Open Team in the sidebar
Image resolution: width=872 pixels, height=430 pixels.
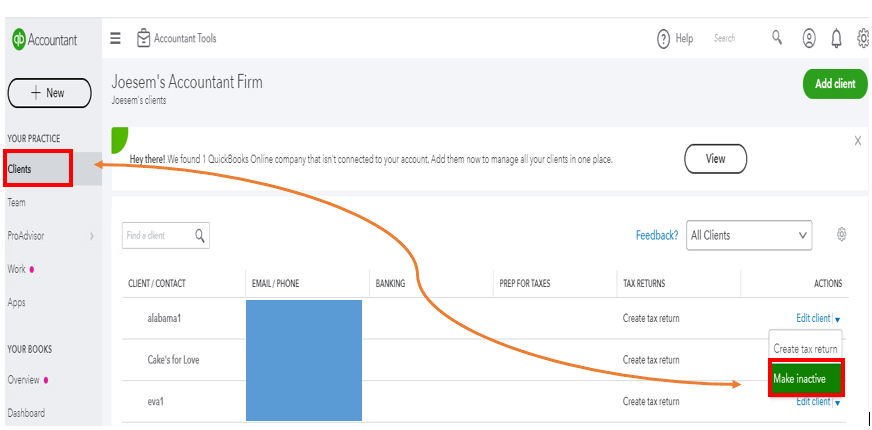coord(16,202)
